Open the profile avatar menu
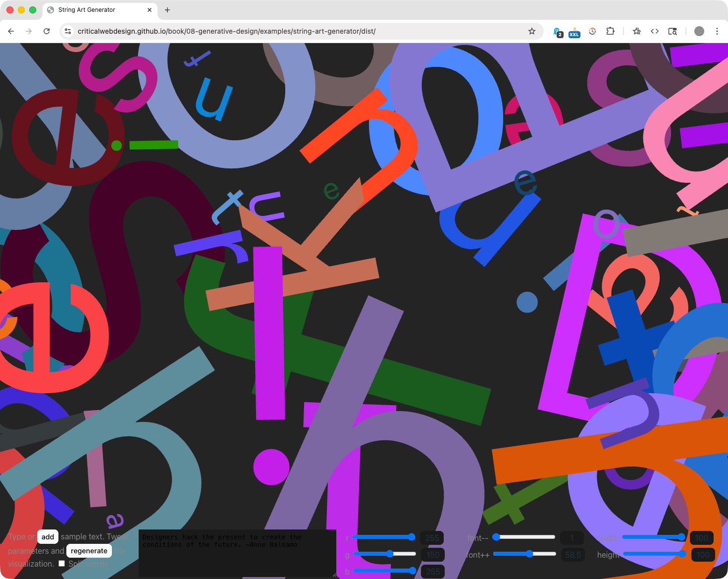This screenshot has width=728, height=579. (699, 31)
